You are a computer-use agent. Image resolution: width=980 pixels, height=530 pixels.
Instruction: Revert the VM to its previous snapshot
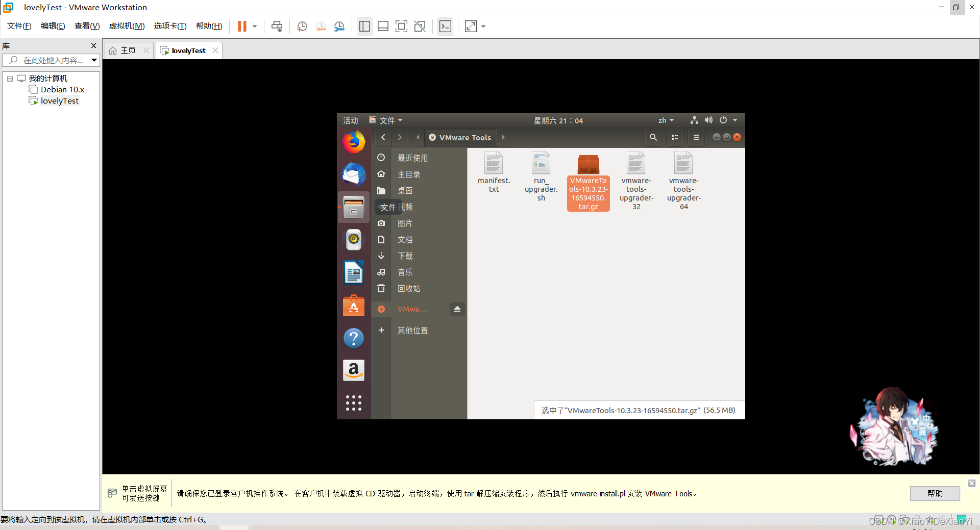(321, 27)
